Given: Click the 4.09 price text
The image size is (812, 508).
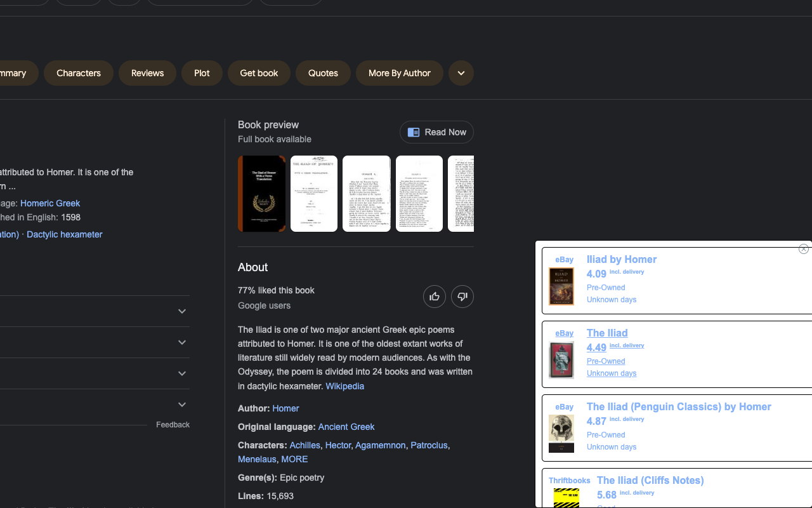Looking at the screenshot, I should tap(596, 274).
